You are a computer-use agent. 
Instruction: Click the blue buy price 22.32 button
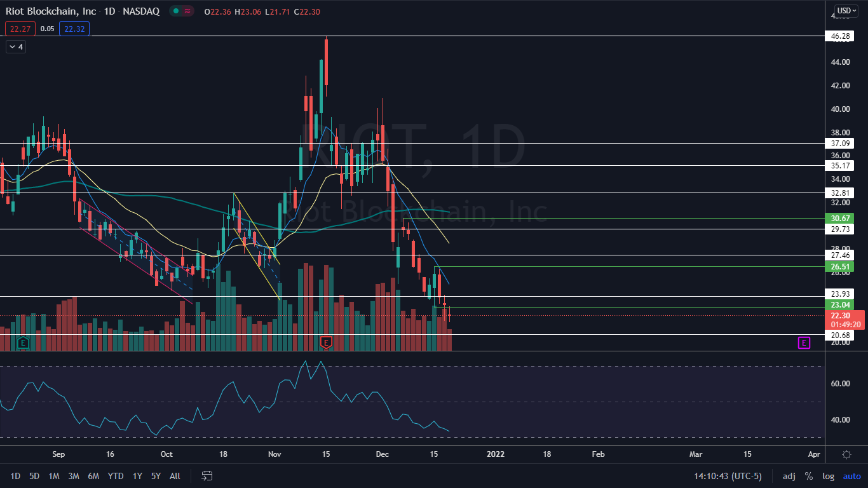click(74, 29)
